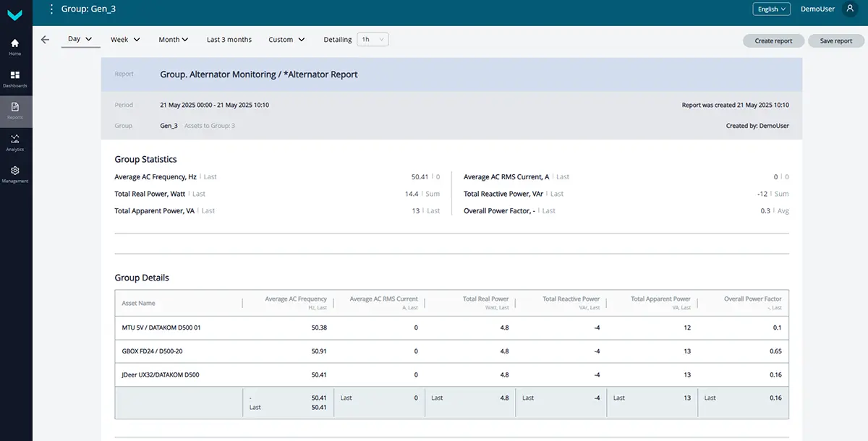Click the Save report button
The image size is (868, 441).
coord(835,41)
